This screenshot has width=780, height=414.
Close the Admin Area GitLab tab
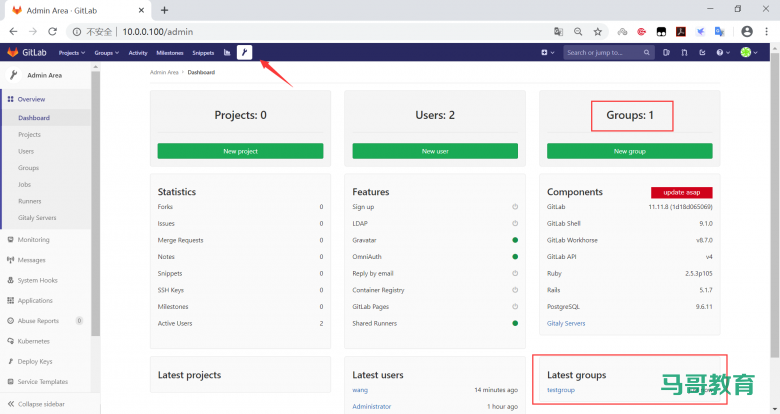(x=141, y=10)
